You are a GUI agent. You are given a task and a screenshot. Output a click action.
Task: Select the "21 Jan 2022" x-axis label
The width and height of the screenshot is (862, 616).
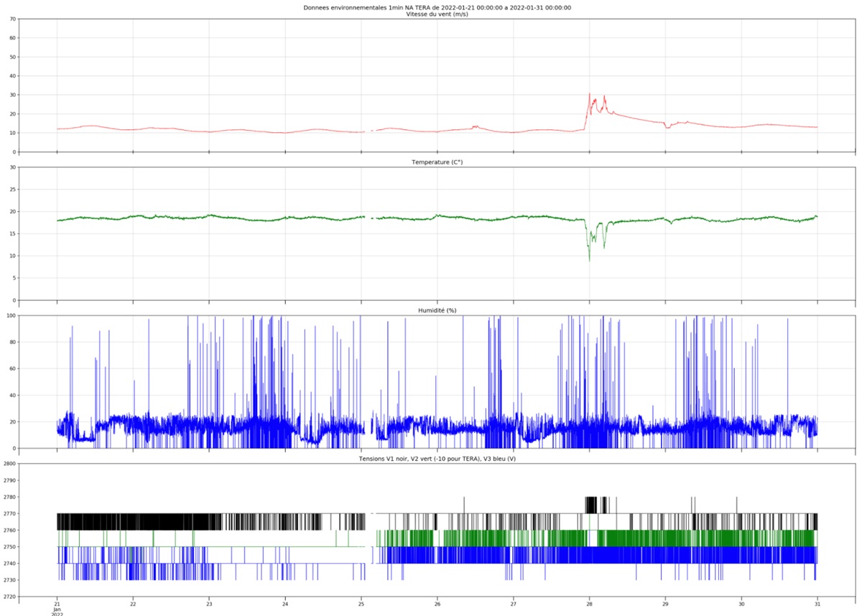(57, 609)
